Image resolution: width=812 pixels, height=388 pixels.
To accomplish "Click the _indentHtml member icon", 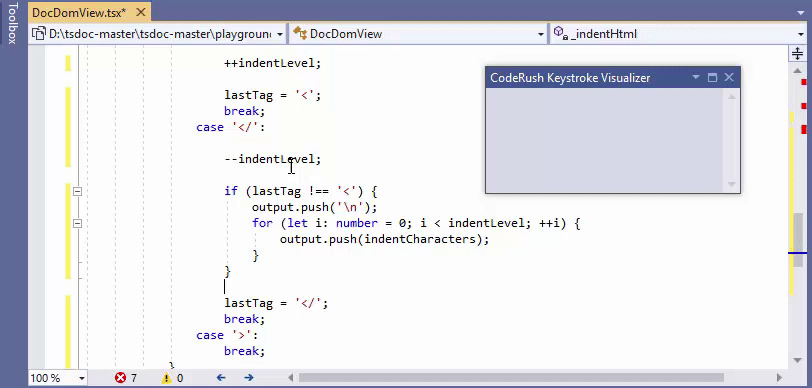I will click(561, 34).
